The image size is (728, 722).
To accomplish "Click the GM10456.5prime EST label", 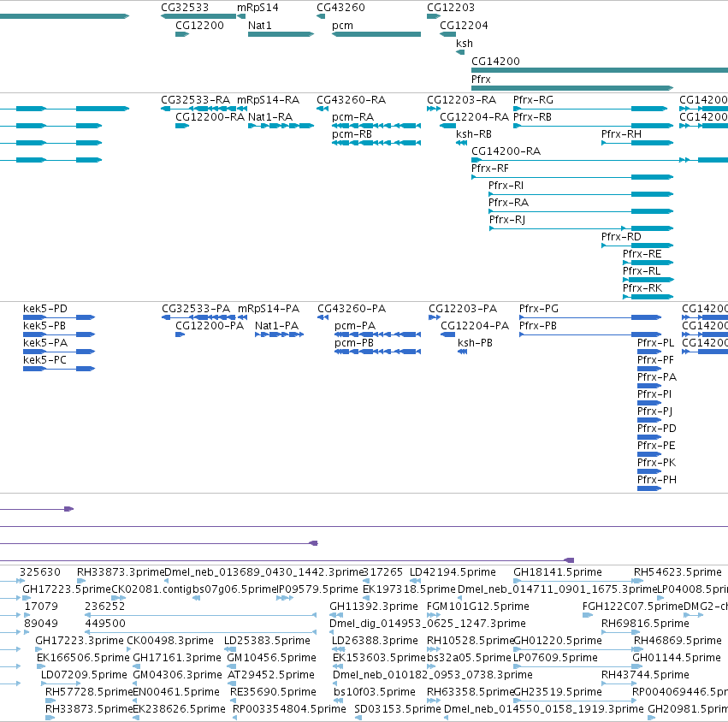I will click(x=271, y=658).
